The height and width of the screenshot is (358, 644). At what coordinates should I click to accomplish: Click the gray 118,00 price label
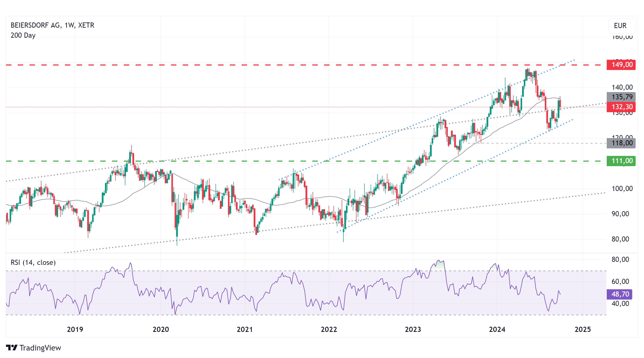621,143
